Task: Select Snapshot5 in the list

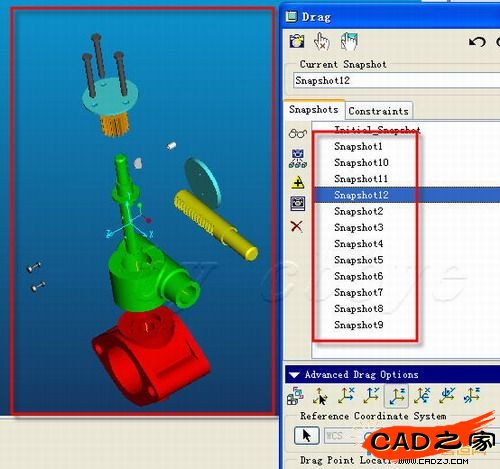Action: click(x=359, y=260)
